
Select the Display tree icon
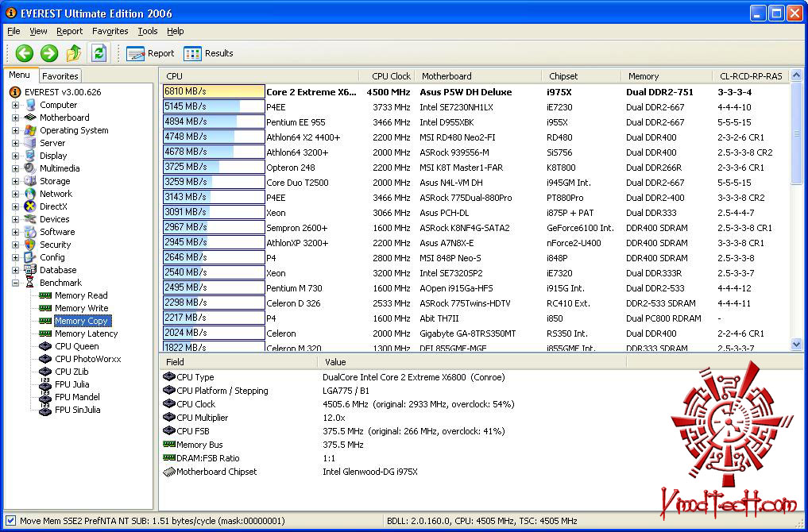pos(30,156)
